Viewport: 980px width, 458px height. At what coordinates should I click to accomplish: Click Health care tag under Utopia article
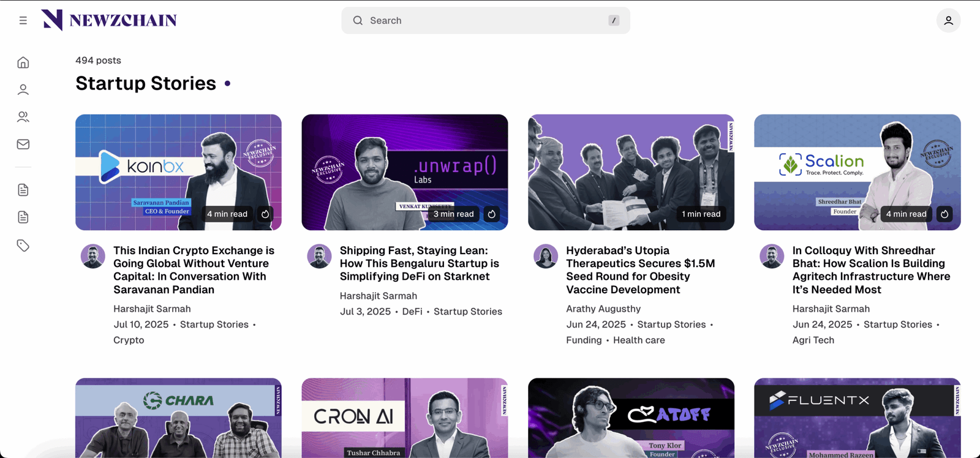(639, 340)
